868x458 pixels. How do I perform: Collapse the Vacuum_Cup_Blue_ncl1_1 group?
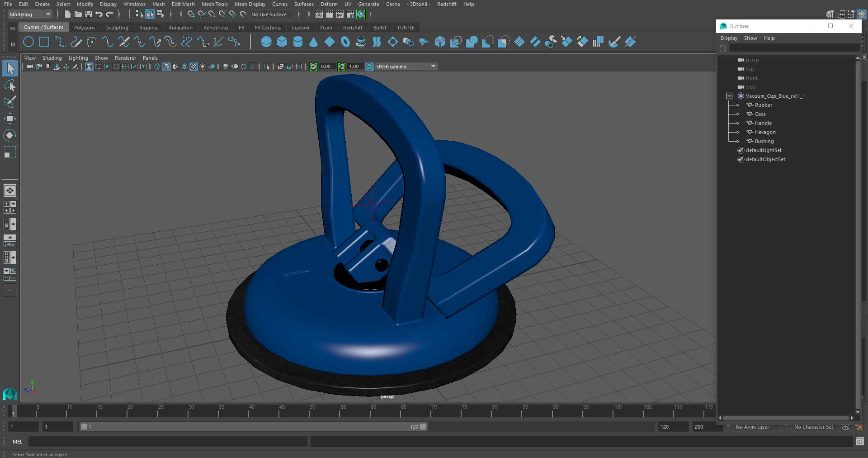click(729, 96)
